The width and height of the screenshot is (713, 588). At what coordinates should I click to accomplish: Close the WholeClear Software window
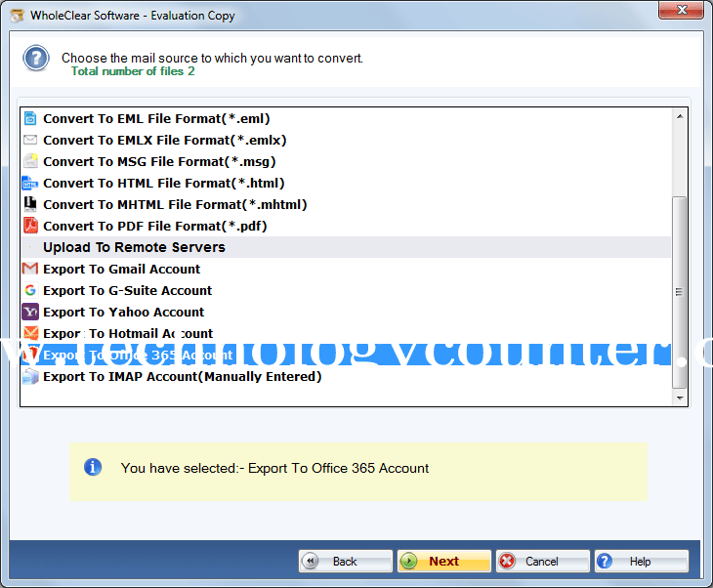[681, 10]
